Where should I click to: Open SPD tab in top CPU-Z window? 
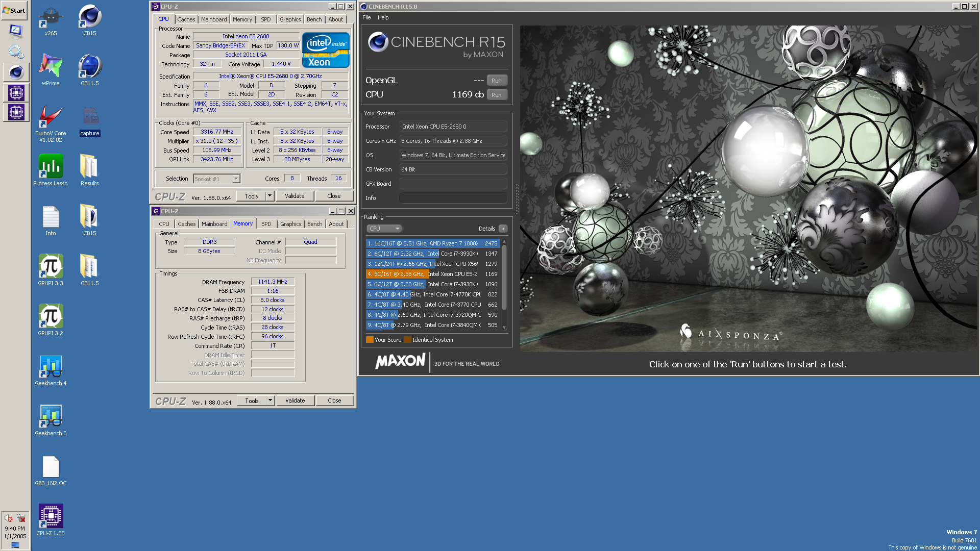[x=266, y=19]
